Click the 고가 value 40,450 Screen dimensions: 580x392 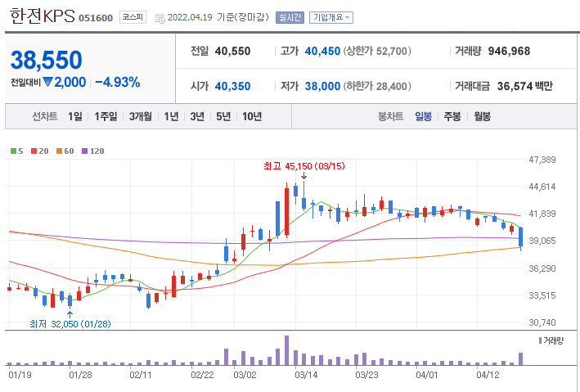322,51
